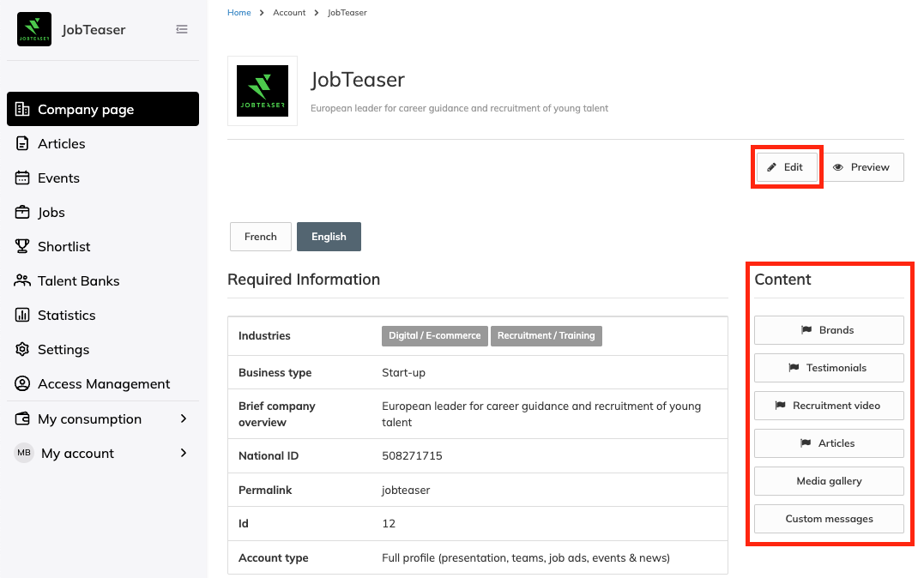Screen dimensions: 924x578
Task: Click the pencil icon on Edit button
Action: 771,167
